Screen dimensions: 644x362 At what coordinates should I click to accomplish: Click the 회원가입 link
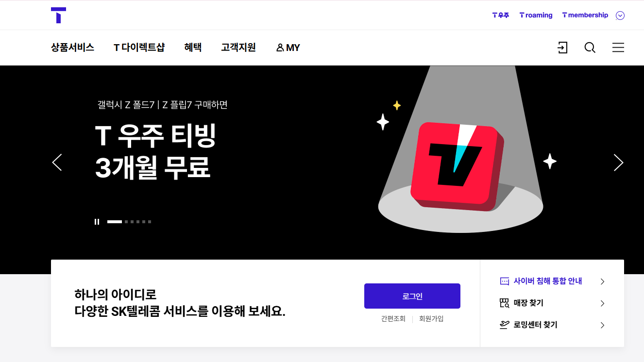[x=431, y=319]
